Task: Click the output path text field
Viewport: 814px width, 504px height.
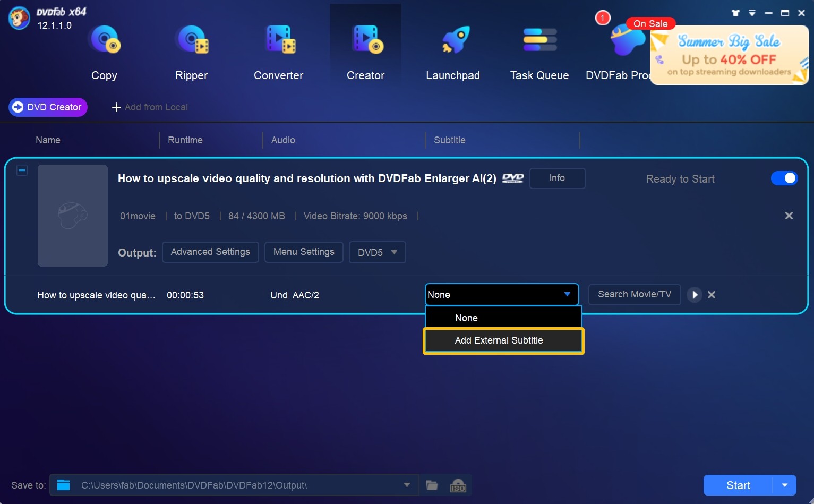Action: (234, 485)
